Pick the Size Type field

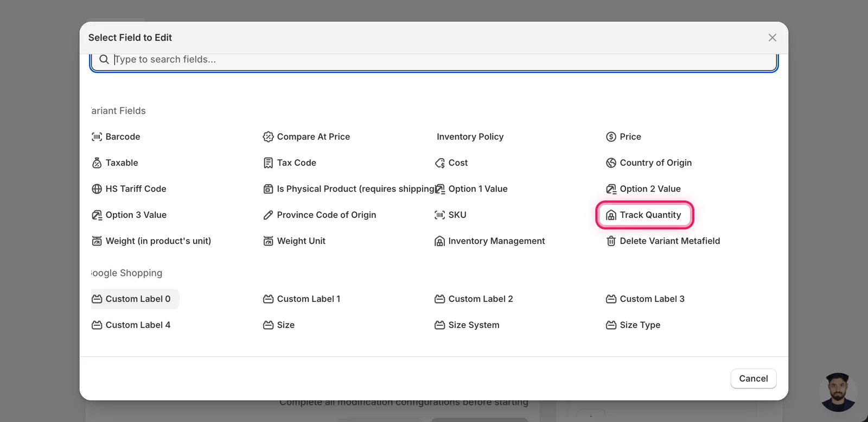633,325
